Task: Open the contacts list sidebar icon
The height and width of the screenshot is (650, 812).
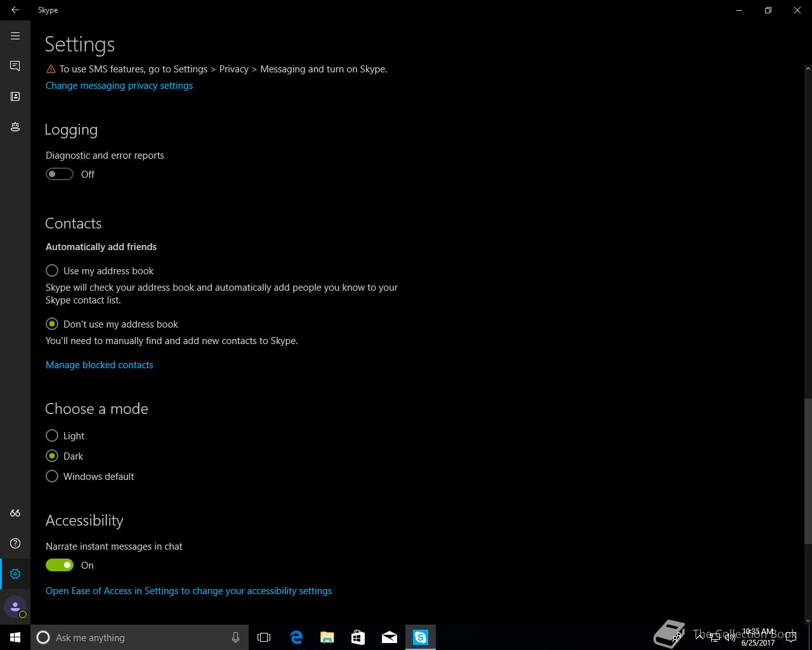Action: click(x=15, y=96)
